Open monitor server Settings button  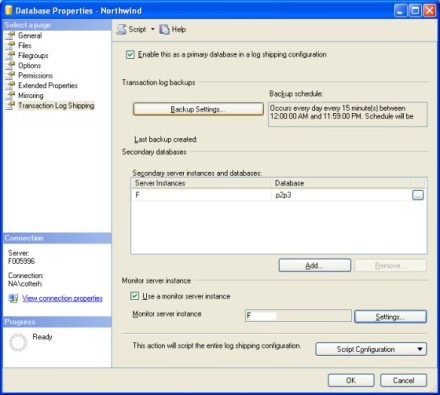tap(390, 317)
